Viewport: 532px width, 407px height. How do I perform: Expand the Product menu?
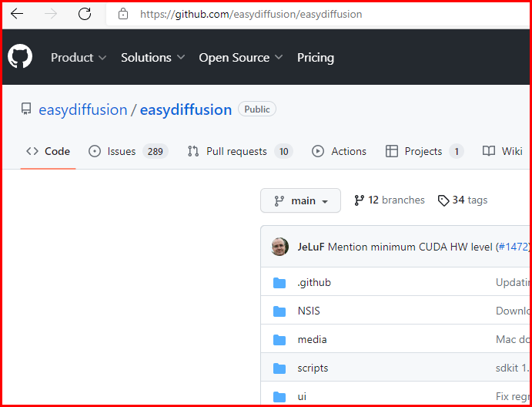[79, 58]
